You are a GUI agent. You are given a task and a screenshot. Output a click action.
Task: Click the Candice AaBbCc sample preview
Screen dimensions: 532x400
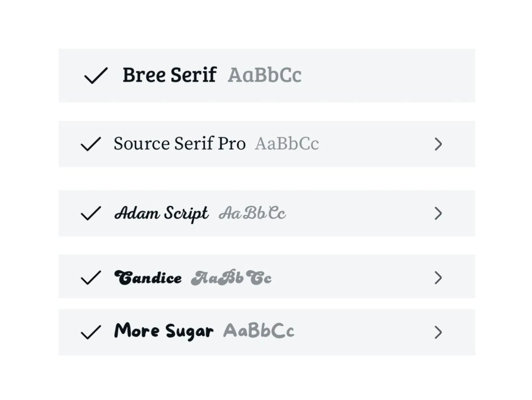[231, 278]
